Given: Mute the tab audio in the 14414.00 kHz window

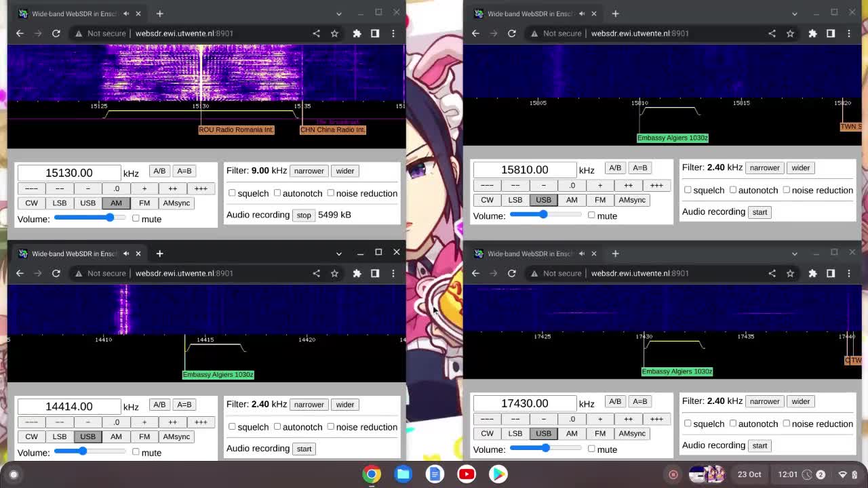Looking at the screenshot, I should [125, 253].
